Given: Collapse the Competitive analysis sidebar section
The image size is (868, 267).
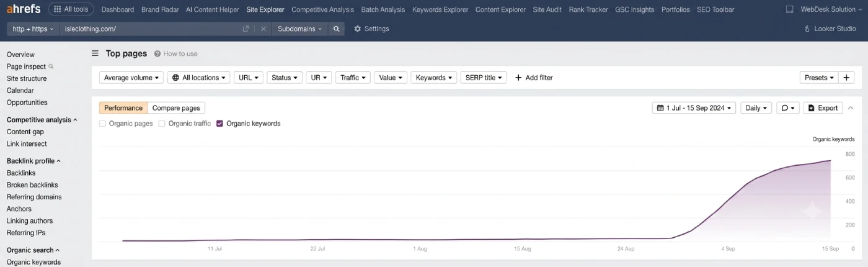Looking at the screenshot, I should point(42,120).
